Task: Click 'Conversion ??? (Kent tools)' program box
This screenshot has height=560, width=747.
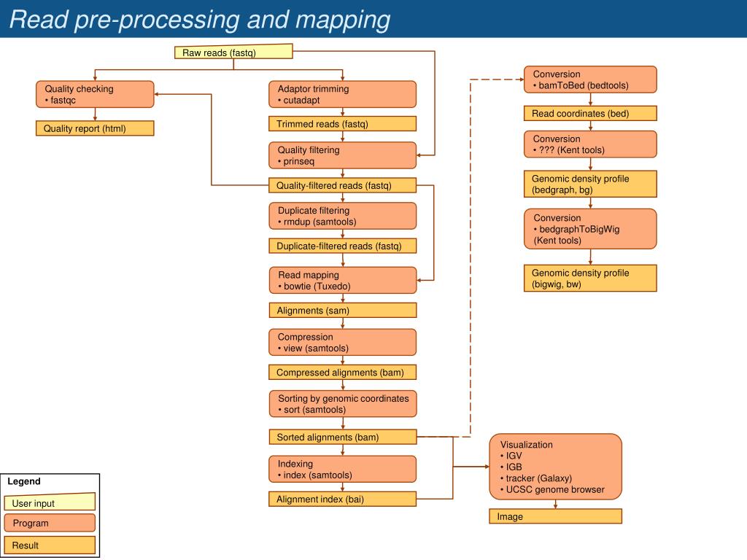Action: point(590,144)
